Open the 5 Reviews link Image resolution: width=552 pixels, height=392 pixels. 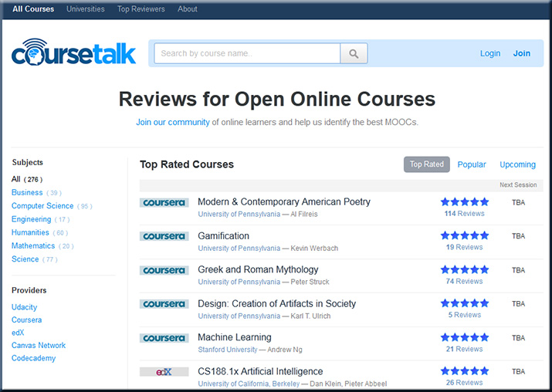coord(464,315)
